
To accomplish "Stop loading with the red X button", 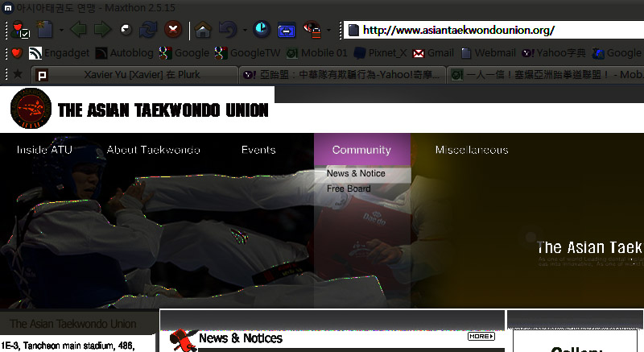I will [173, 30].
